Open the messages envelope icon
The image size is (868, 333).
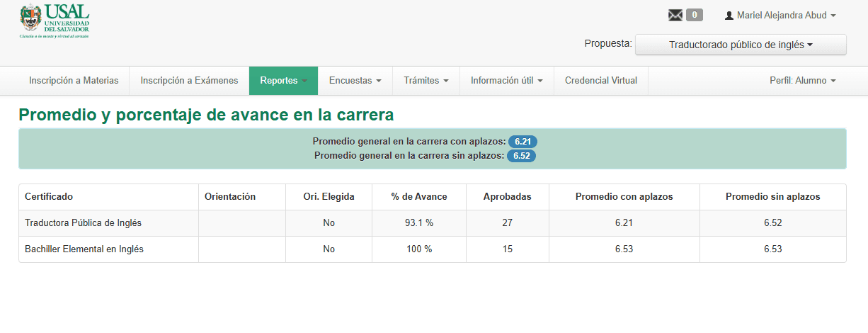(x=675, y=15)
